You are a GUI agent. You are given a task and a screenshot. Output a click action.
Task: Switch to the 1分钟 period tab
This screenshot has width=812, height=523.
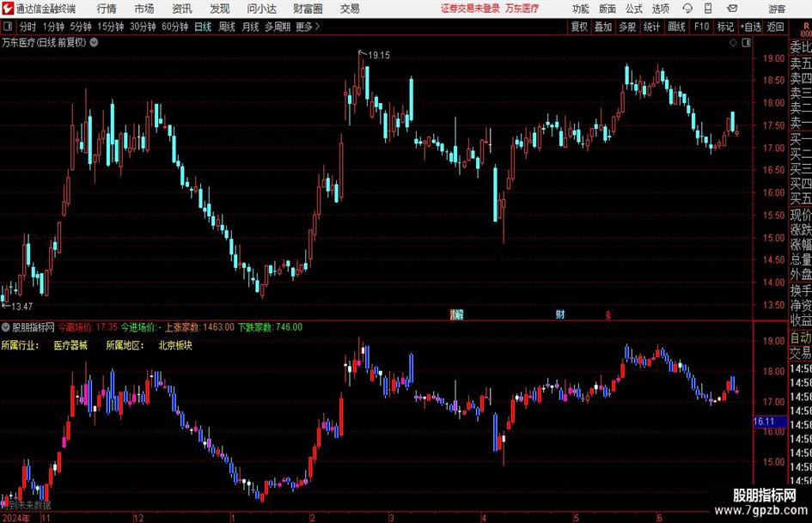coord(53,27)
